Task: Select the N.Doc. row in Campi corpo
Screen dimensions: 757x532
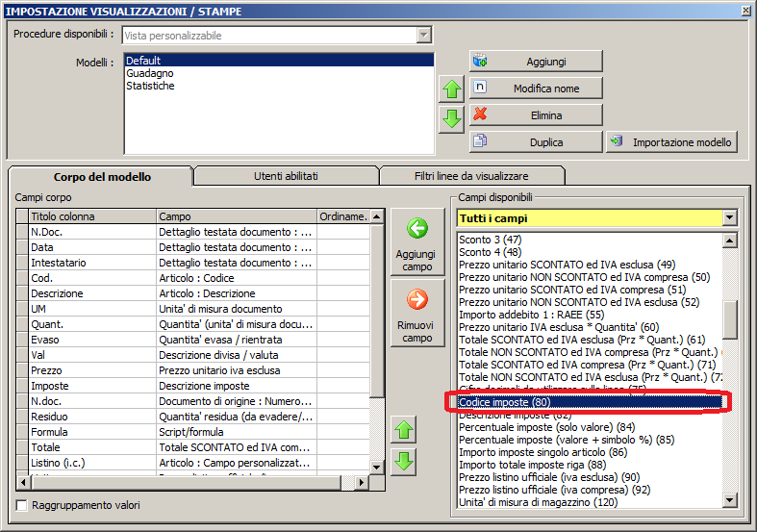Action: [x=193, y=232]
